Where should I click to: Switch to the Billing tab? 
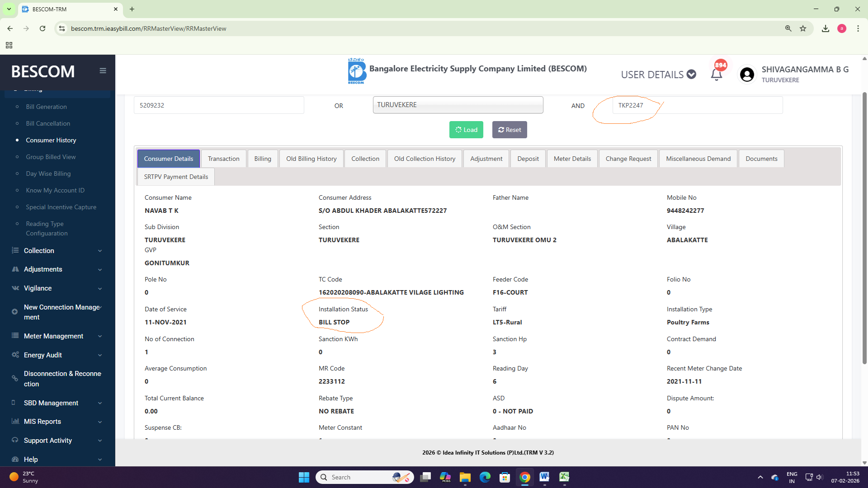tap(263, 159)
